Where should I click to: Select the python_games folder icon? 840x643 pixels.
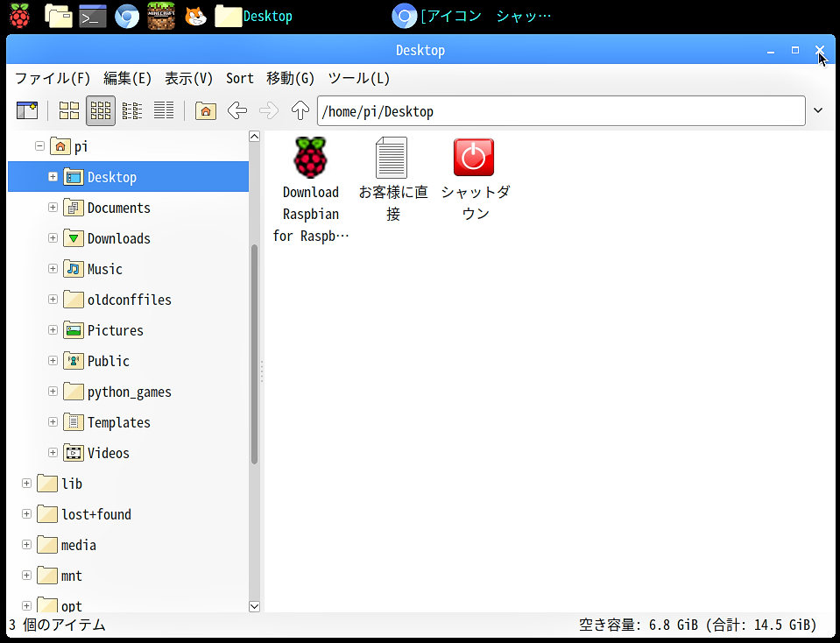74,392
